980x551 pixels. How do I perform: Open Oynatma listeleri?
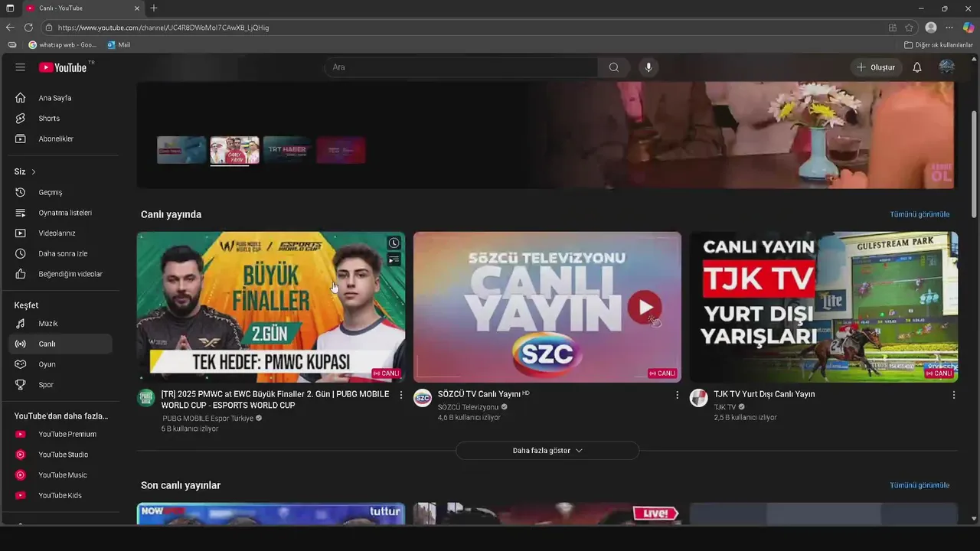point(61,213)
